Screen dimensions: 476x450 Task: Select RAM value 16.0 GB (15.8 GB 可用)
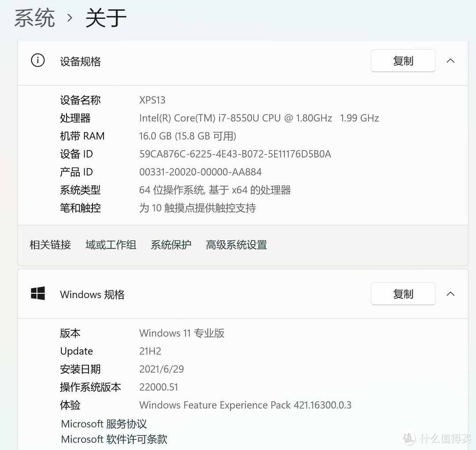pos(188,136)
